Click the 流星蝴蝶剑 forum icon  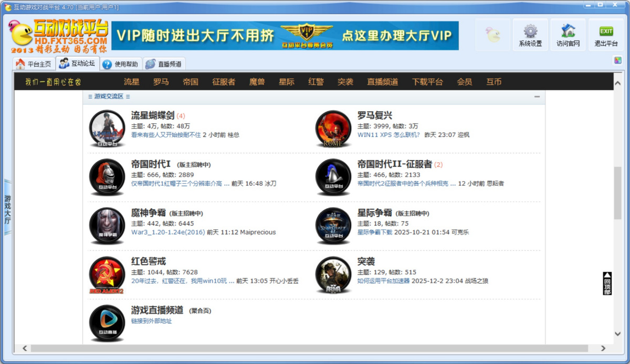pos(107,129)
